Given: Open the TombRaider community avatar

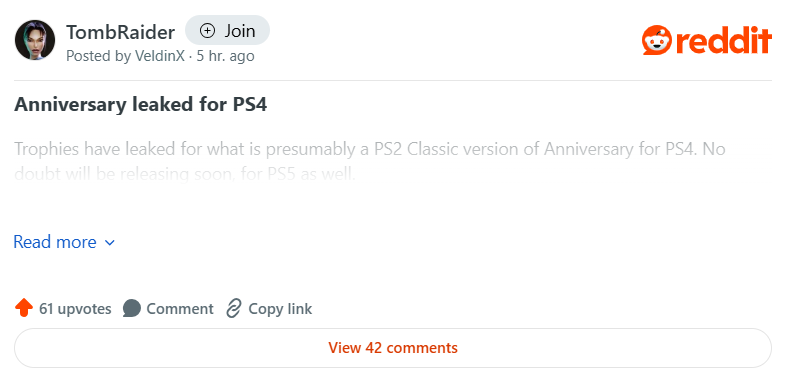Looking at the screenshot, I should [35, 40].
